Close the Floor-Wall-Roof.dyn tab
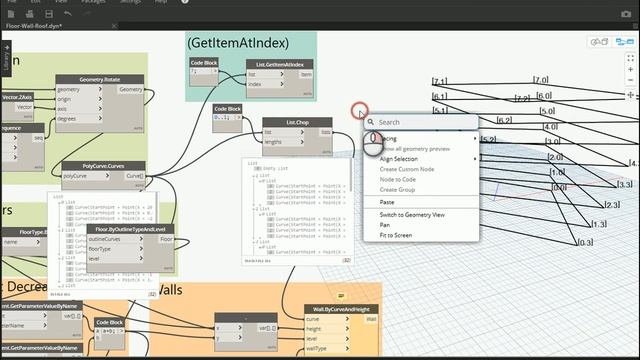This screenshot has width=640, height=360. click(x=114, y=26)
